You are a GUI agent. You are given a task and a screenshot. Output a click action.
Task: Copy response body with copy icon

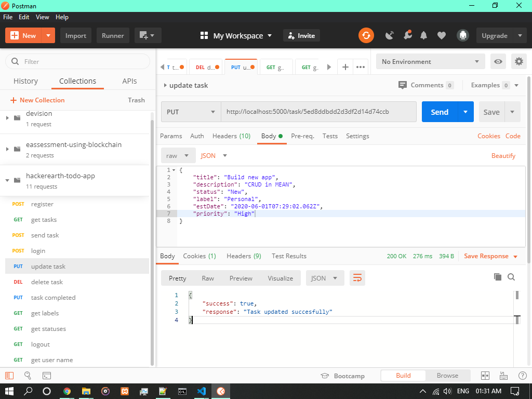pos(498,277)
